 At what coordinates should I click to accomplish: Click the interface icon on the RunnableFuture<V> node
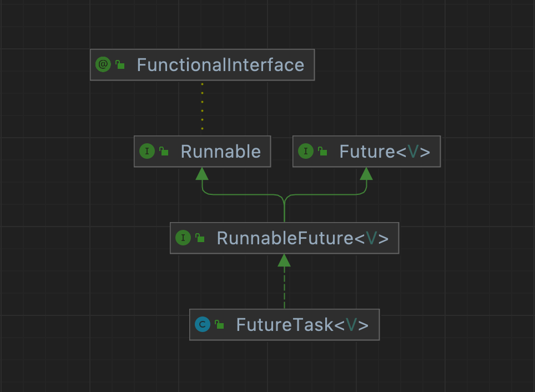(183, 238)
